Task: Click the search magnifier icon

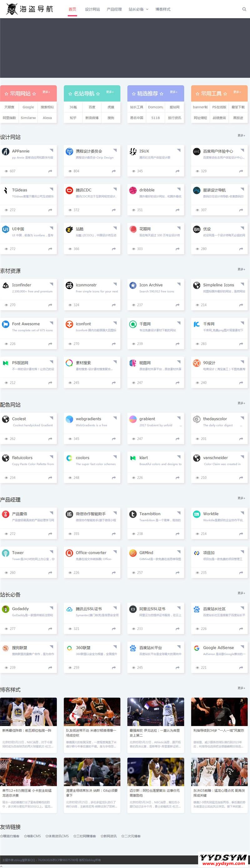Action: [x=244, y=9]
